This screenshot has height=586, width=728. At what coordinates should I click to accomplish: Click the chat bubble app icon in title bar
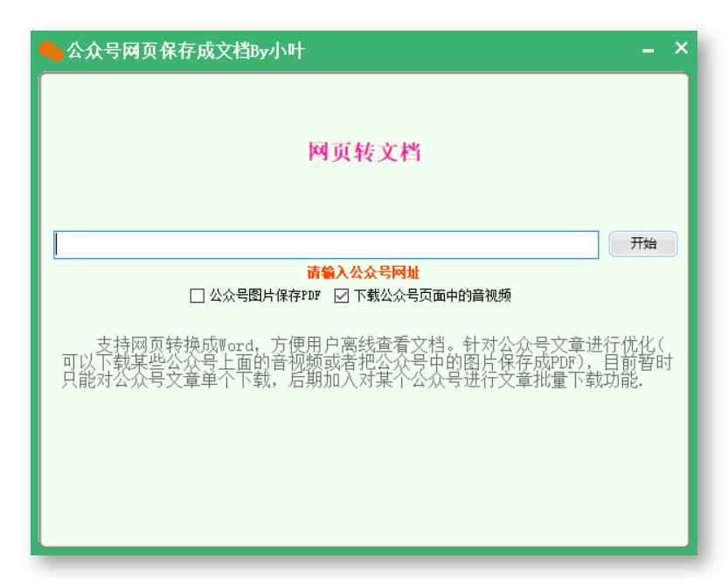tap(52, 50)
